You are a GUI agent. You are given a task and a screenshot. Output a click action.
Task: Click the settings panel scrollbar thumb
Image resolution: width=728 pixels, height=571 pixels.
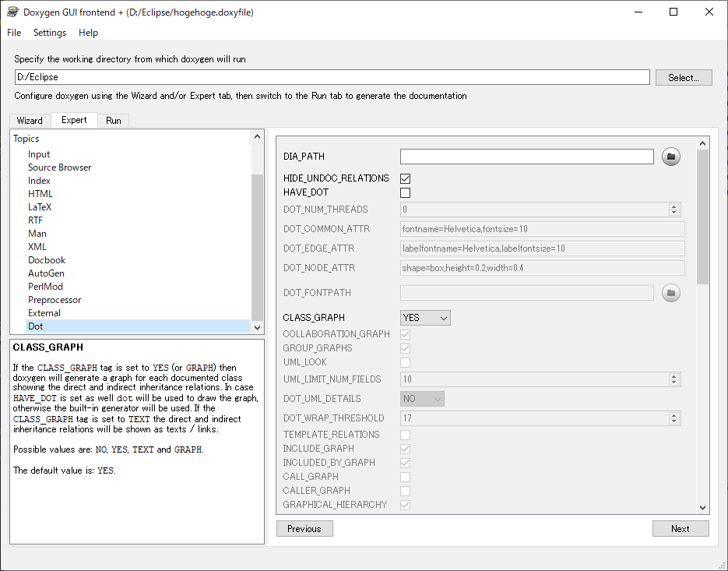[x=702, y=217]
